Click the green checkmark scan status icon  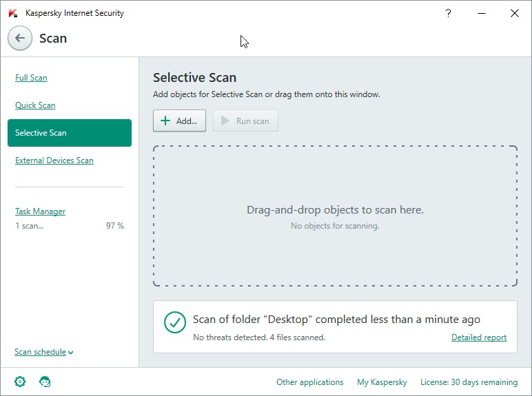point(175,322)
